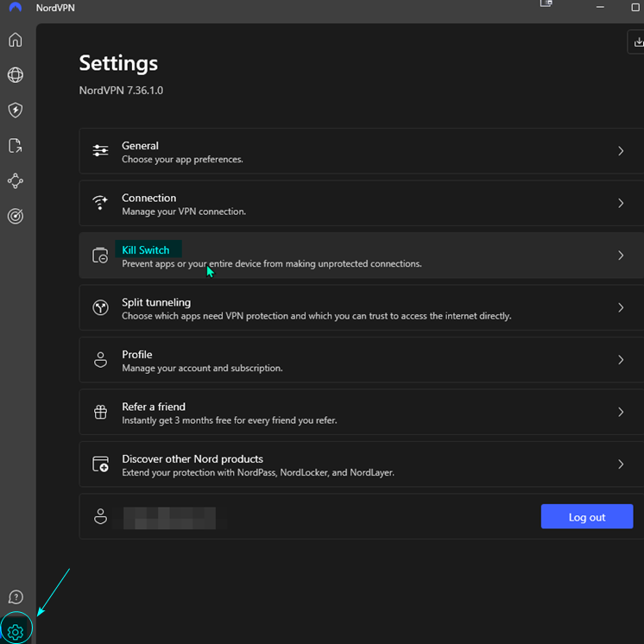Open the Dark Web Monitor target icon
Image resolution: width=644 pixels, height=644 pixels.
pos(16,216)
